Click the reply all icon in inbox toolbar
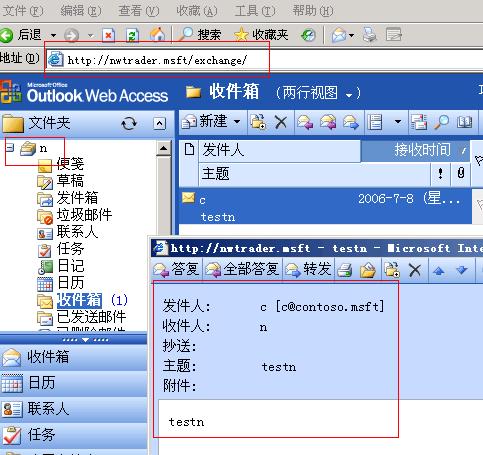The image size is (483, 455). pos(328,122)
